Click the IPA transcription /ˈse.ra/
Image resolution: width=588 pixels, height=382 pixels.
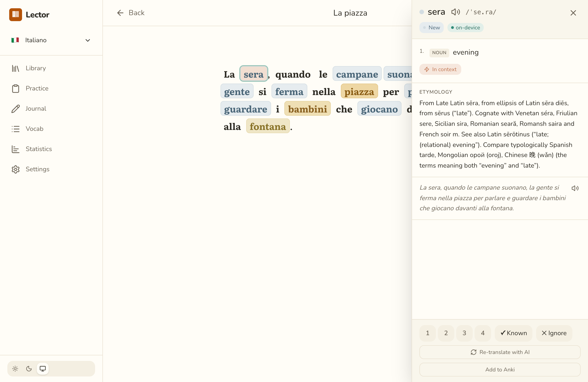481,12
